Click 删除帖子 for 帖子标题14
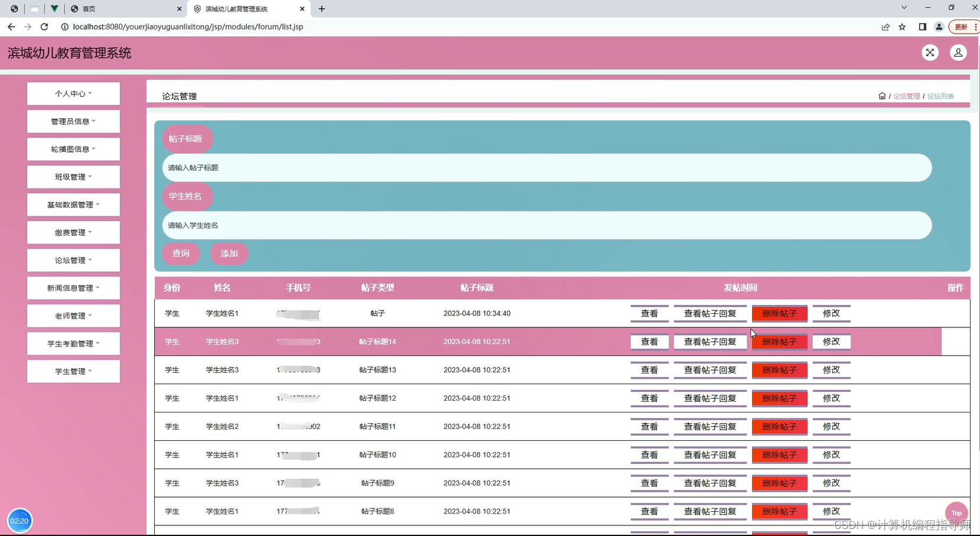 pos(779,342)
